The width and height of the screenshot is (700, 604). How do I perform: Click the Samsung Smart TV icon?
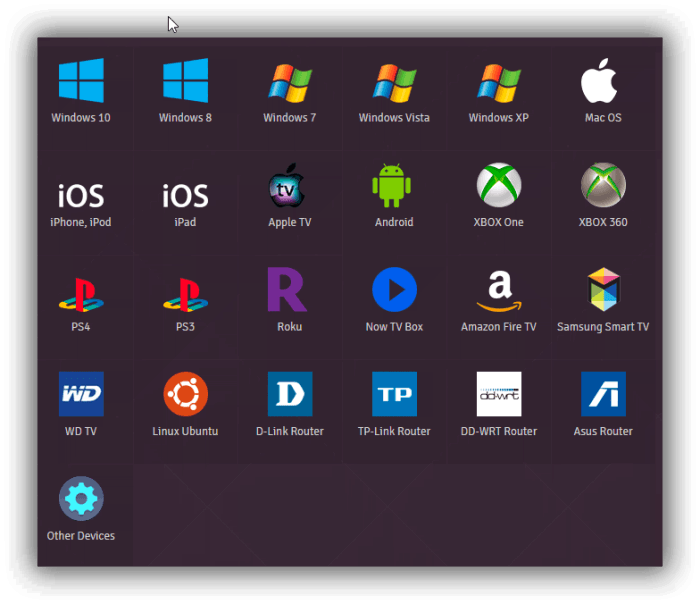pyautogui.click(x=603, y=291)
